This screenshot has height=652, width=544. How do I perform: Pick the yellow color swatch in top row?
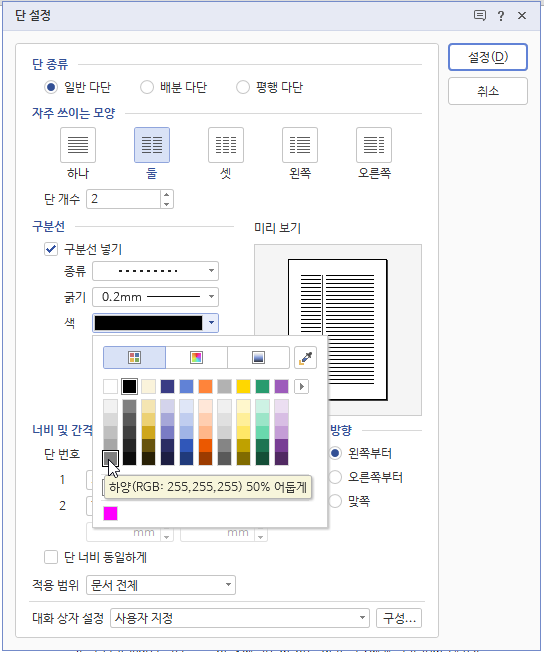tap(243, 387)
